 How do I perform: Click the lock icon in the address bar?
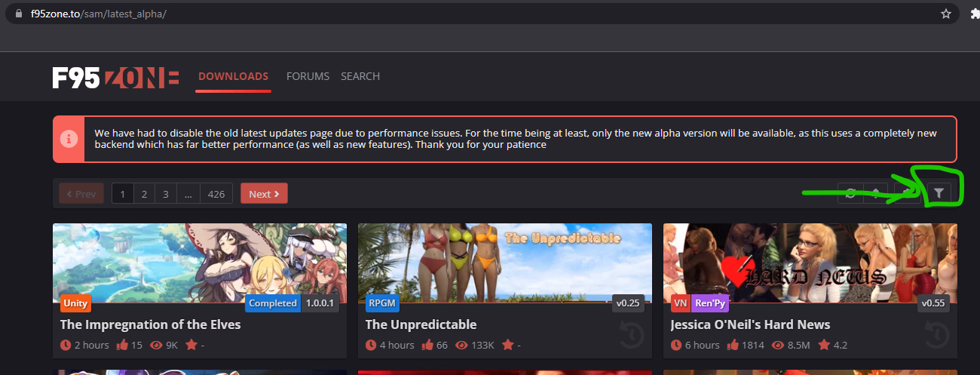click(20, 14)
